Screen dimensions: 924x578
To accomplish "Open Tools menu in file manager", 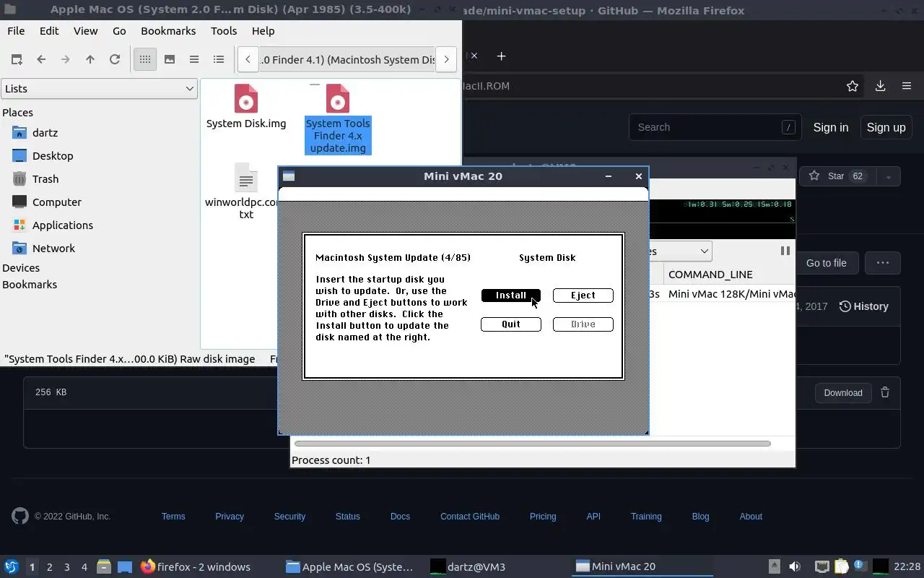I will [224, 31].
